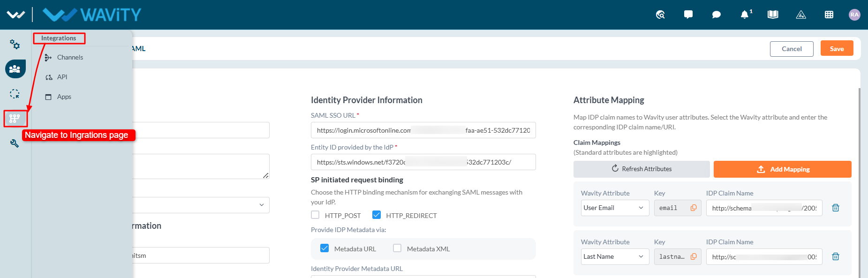
Task: Open the Last Name attribute dropdown
Action: (615, 256)
